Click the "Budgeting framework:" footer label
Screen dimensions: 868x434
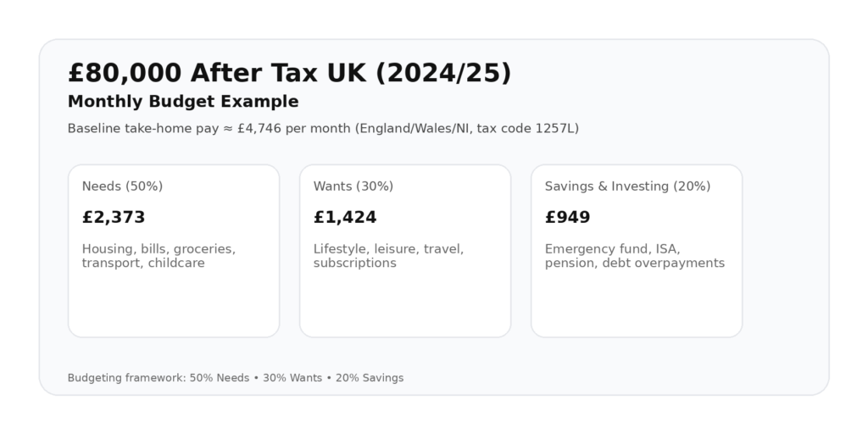pyautogui.click(x=125, y=378)
